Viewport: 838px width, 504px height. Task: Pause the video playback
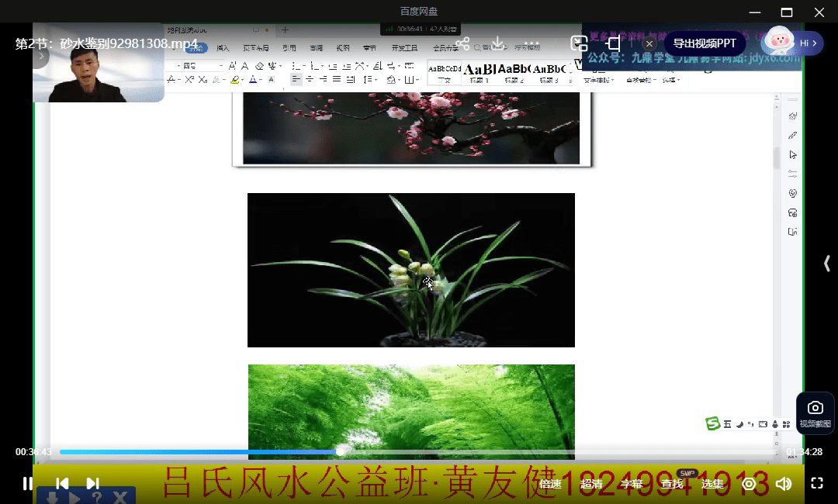point(27,484)
